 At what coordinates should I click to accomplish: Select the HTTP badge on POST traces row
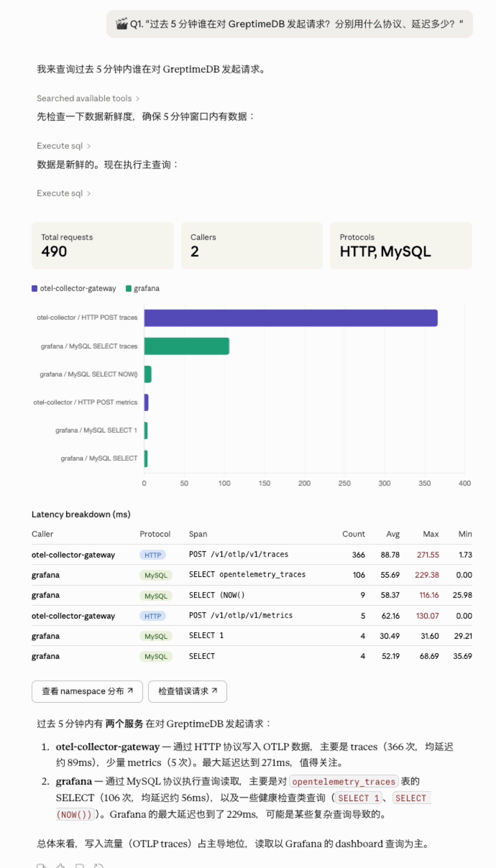pyautogui.click(x=153, y=555)
